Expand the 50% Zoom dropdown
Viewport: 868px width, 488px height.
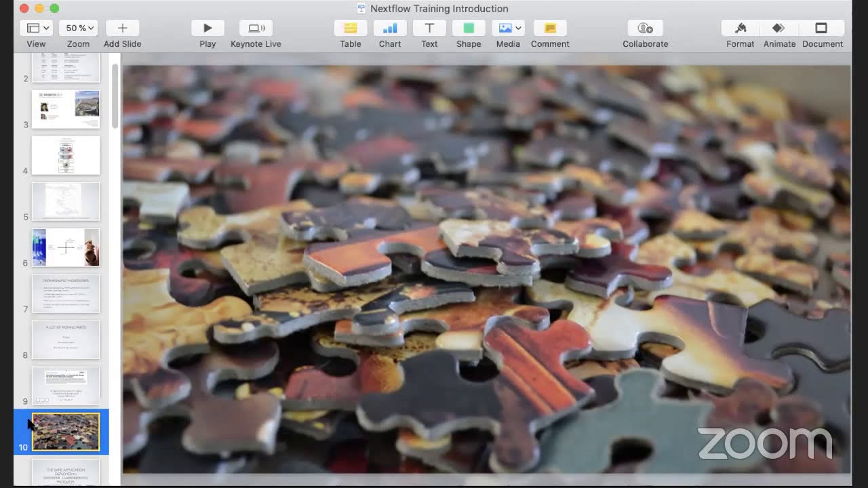[79, 28]
